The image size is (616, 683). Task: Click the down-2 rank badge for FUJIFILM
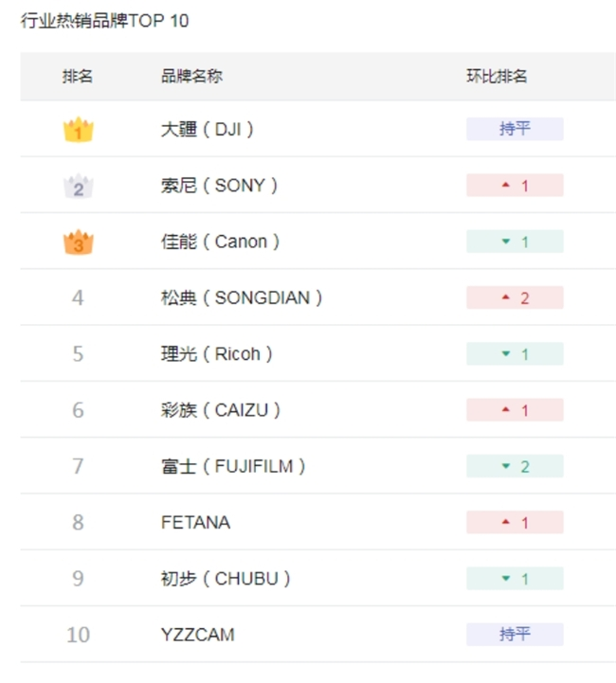515,466
